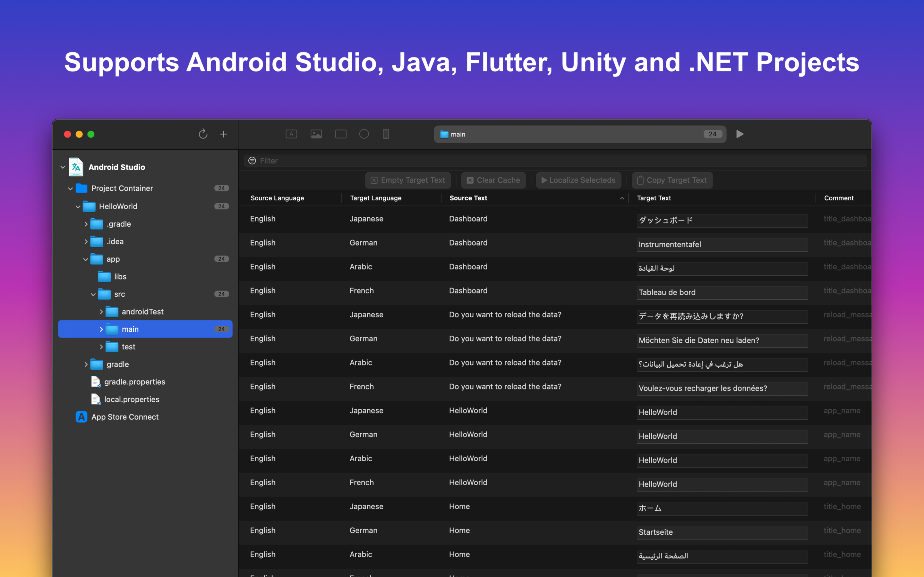Viewport: 924px width, 577px height.
Task: Collapse the src folder
Action: [x=94, y=294]
